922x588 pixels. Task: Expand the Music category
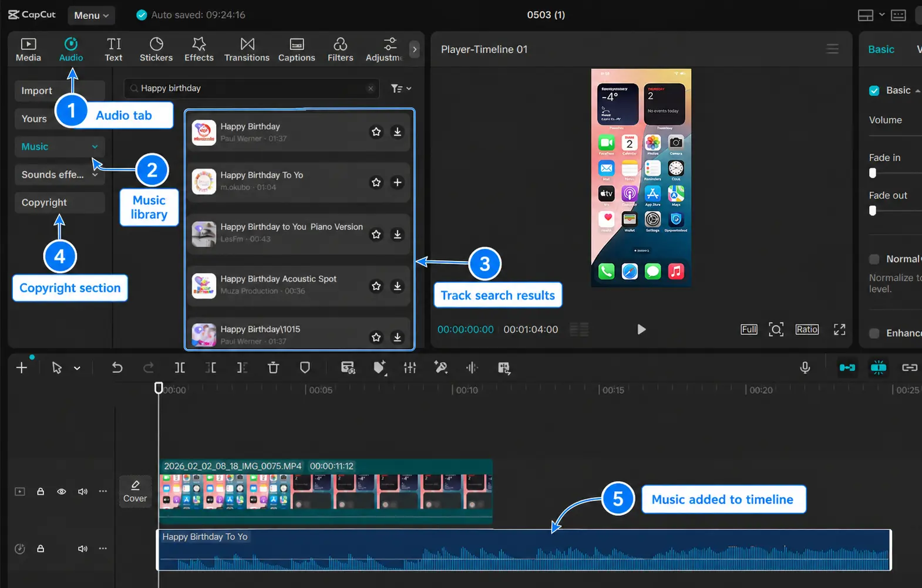coord(59,147)
